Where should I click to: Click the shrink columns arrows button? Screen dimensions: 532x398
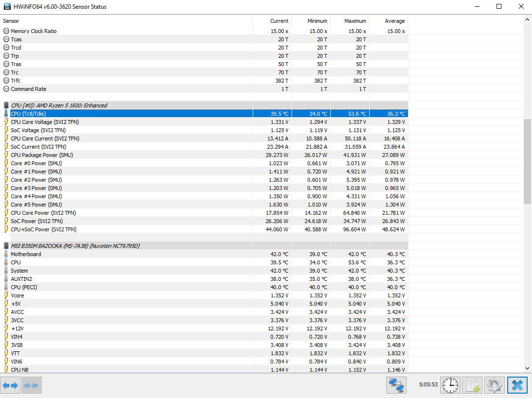tap(31, 385)
